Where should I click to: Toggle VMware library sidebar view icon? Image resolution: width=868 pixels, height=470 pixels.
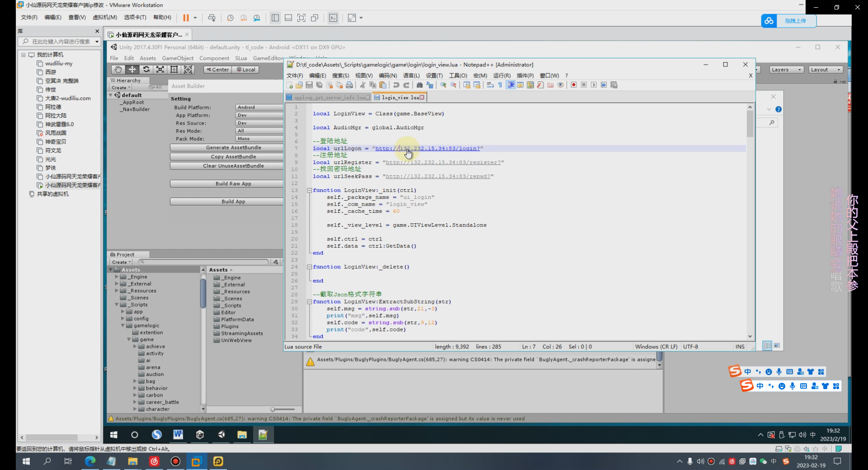(275, 18)
